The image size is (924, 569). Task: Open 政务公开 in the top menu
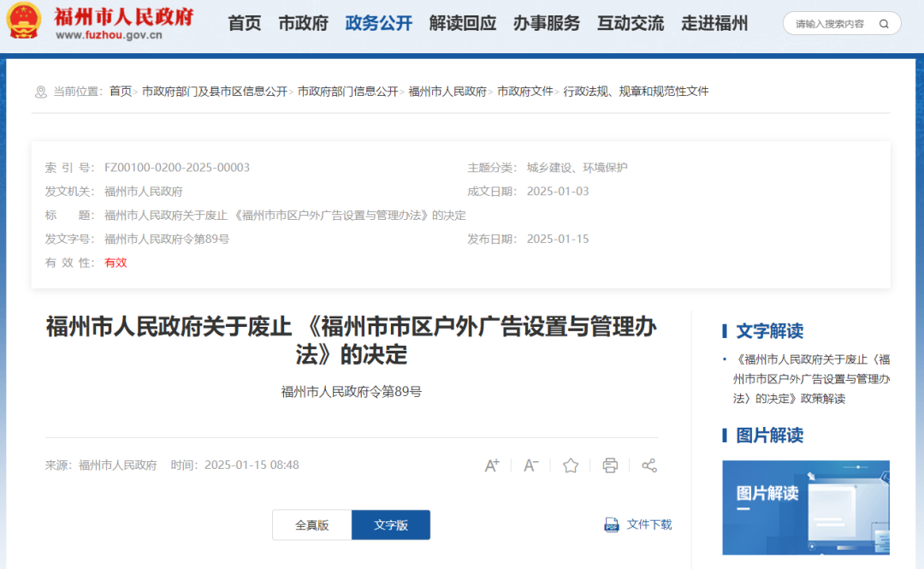(378, 23)
